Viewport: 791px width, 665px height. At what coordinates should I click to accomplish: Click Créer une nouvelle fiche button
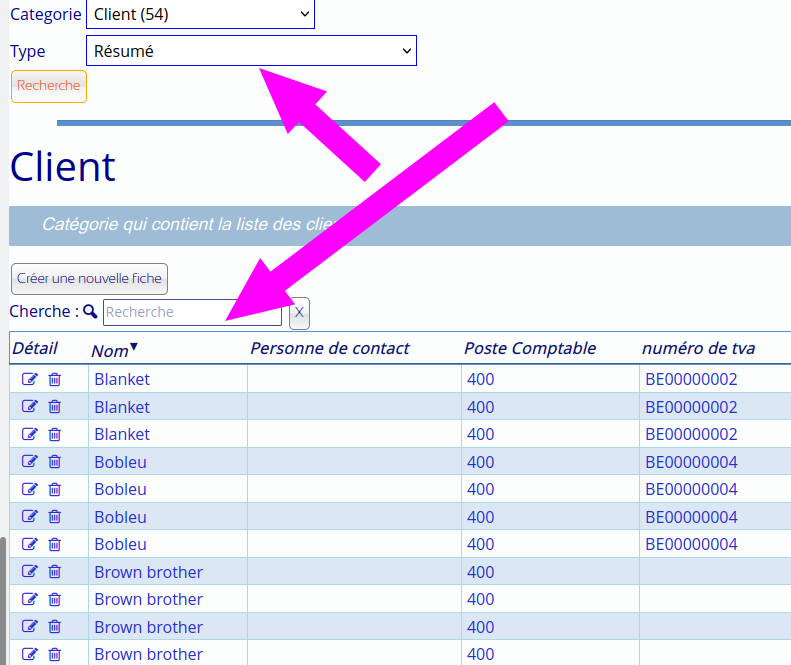click(x=89, y=278)
